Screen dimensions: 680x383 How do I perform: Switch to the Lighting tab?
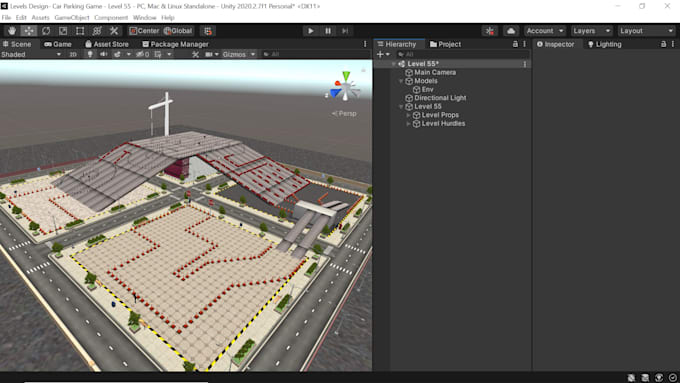click(x=605, y=44)
